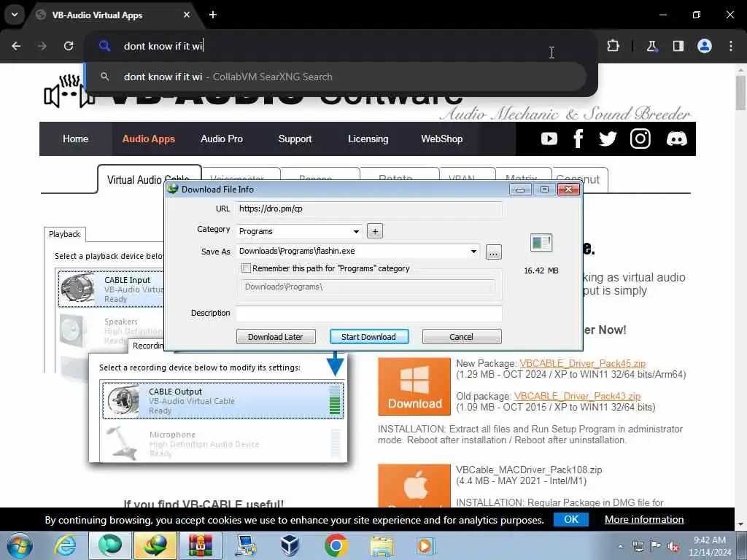Show hidden tray icons arrow
Screen dimensions: 747x560
(x=620, y=547)
